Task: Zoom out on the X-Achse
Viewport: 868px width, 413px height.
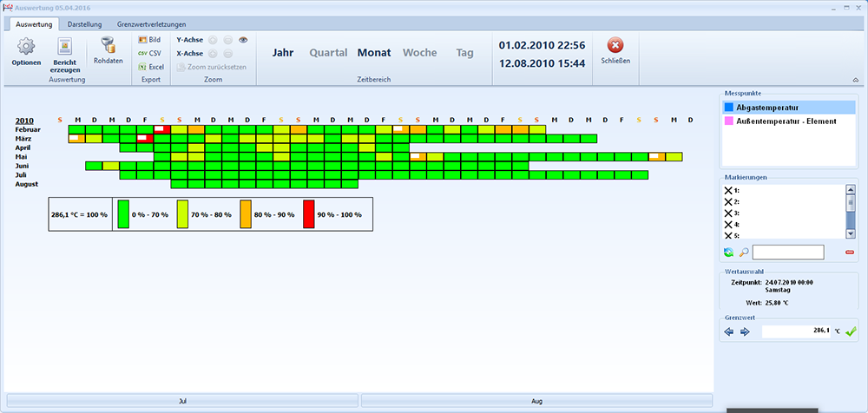Action: 227,54
